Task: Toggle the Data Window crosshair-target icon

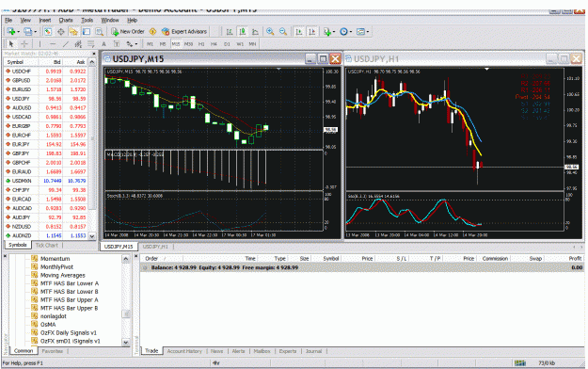Action: tap(60, 31)
